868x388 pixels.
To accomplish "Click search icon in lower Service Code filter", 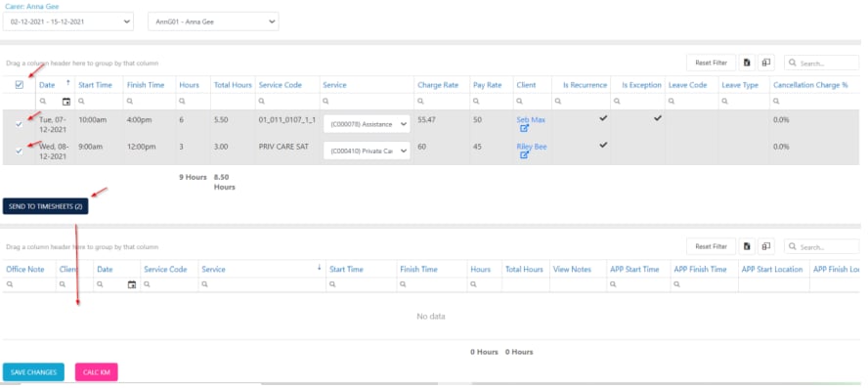I will (148, 284).
